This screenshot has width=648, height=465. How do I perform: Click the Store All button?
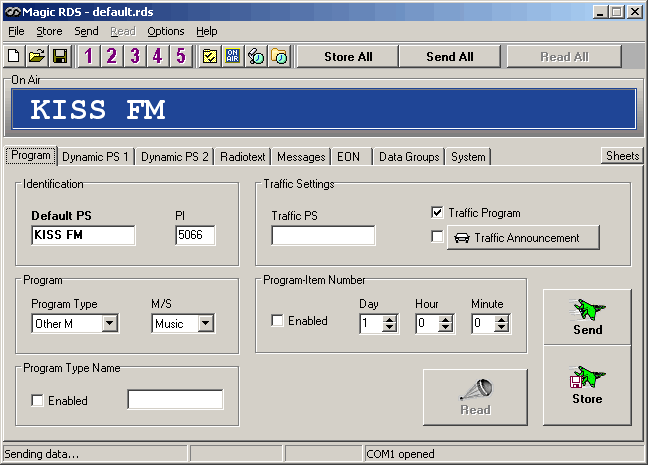[x=348, y=57]
